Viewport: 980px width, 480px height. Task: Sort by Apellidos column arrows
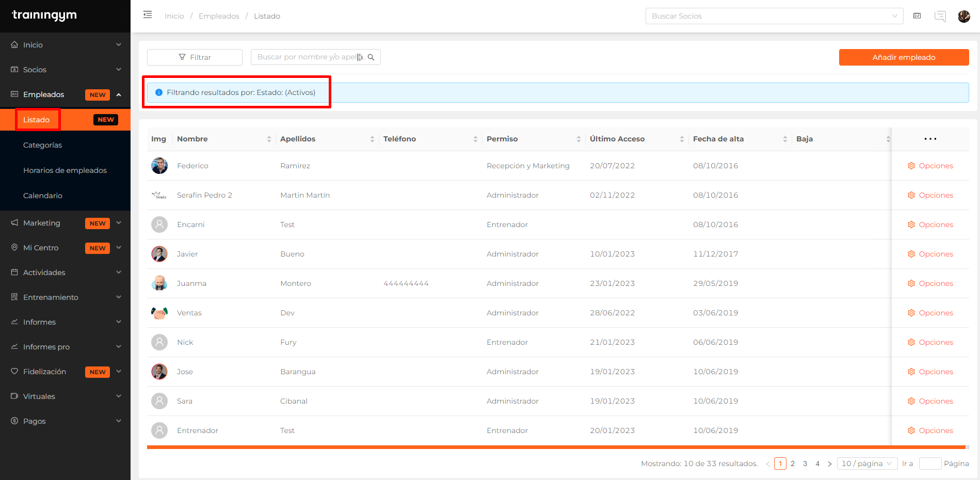click(372, 139)
